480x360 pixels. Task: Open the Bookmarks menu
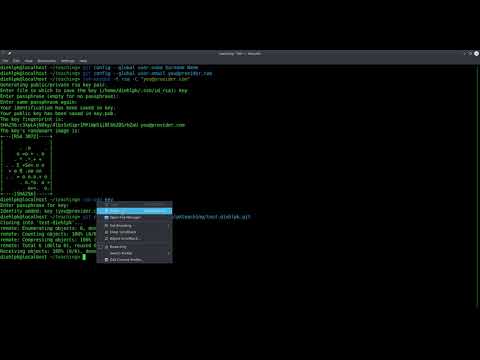click(47, 61)
